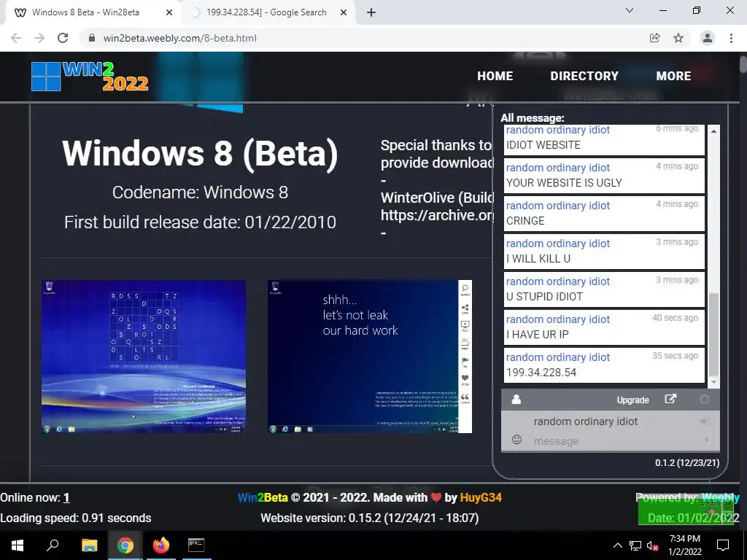Reload the page with refresh icon

(63, 38)
